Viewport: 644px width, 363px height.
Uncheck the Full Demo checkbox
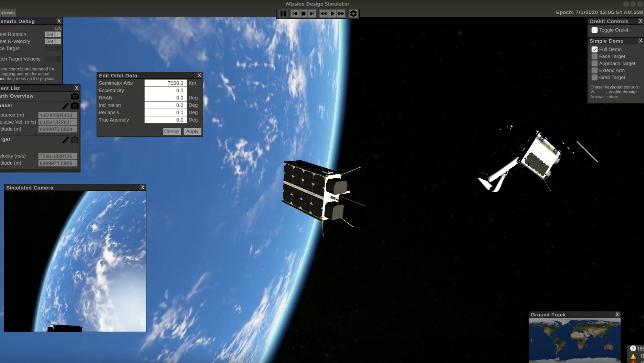click(x=595, y=50)
